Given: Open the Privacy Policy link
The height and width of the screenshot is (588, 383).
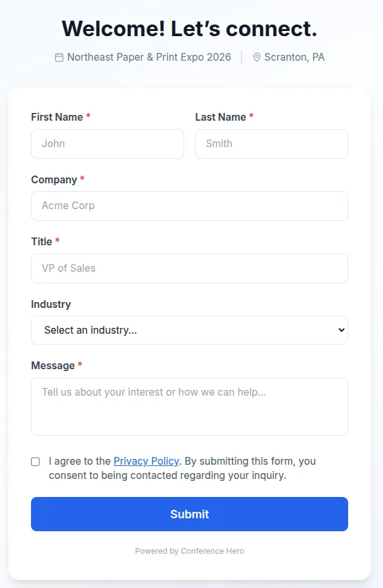Looking at the screenshot, I should [x=146, y=461].
